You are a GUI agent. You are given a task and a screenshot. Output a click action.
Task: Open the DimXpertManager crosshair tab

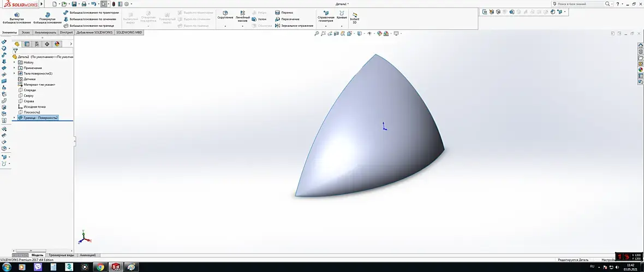tap(47, 44)
